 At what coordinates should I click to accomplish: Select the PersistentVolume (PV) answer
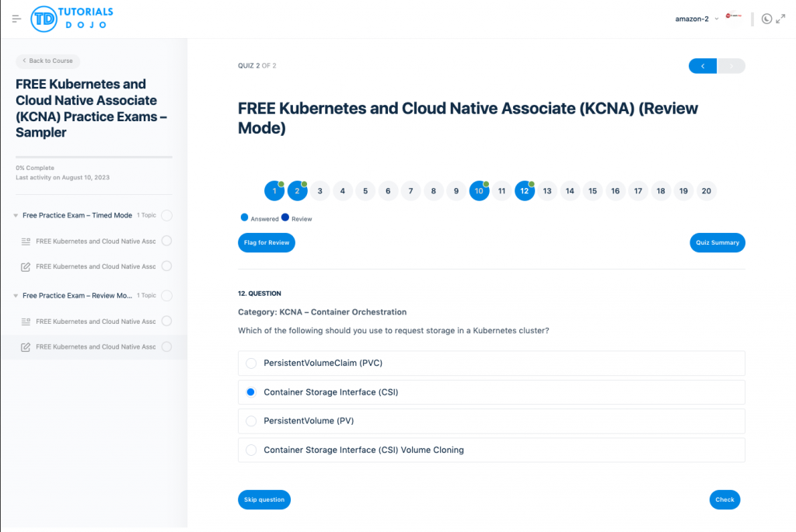(491, 421)
